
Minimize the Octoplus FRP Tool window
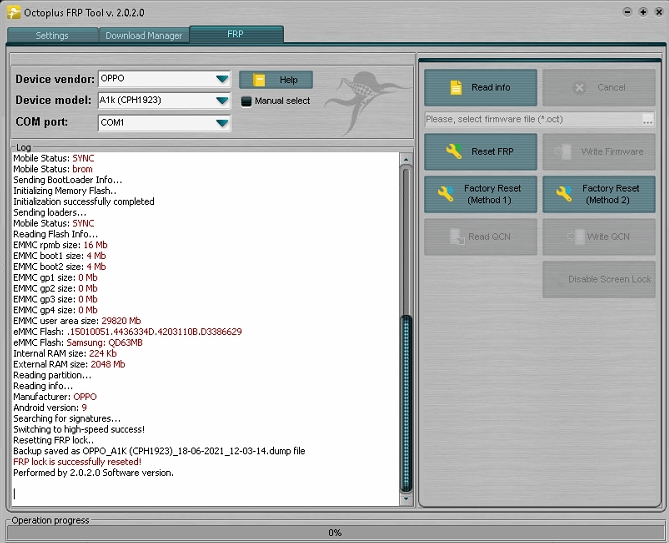click(x=627, y=12)
